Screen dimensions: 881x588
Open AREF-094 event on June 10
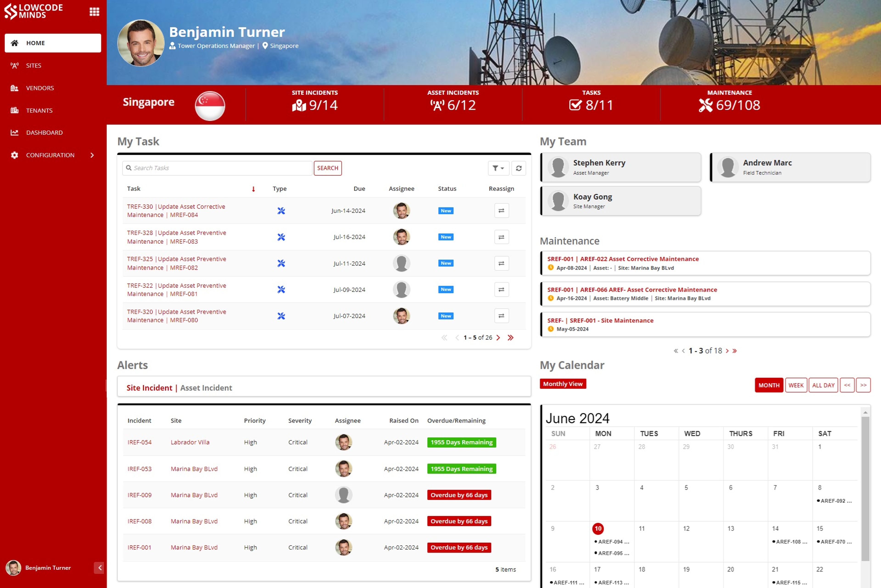click(612, 542)
